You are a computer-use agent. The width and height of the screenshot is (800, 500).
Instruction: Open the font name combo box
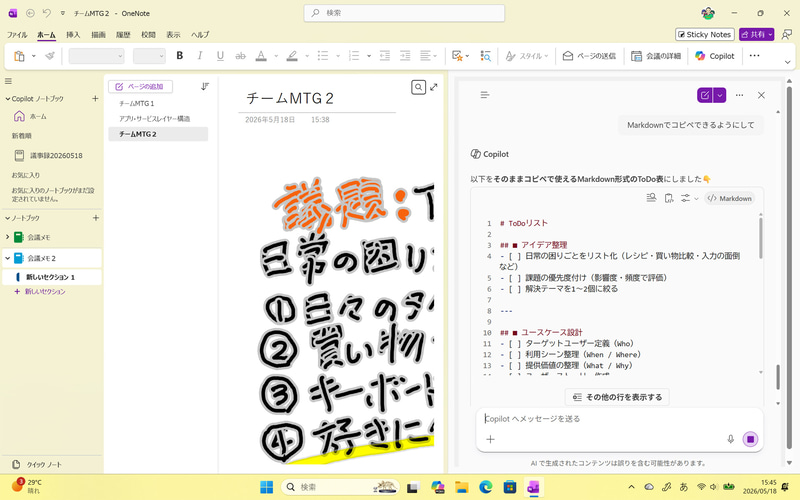pyautogui.click(x=96, y=56)
